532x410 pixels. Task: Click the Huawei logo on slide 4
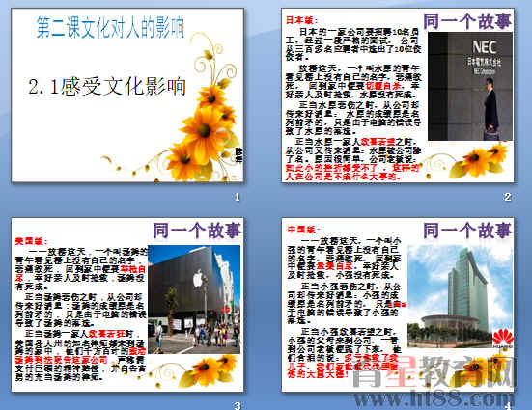tap(503, 338)
